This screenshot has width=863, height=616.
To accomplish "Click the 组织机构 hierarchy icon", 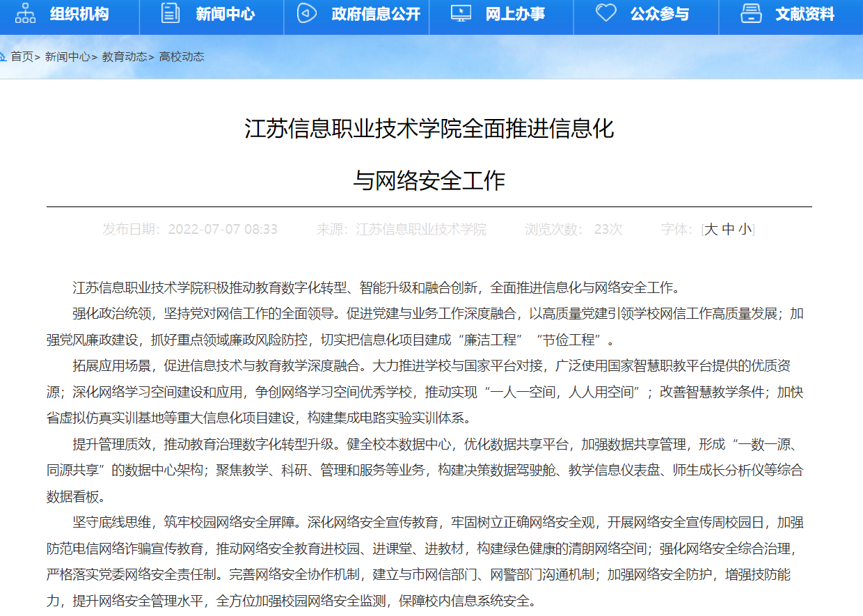I will click(x=25, y=13).
